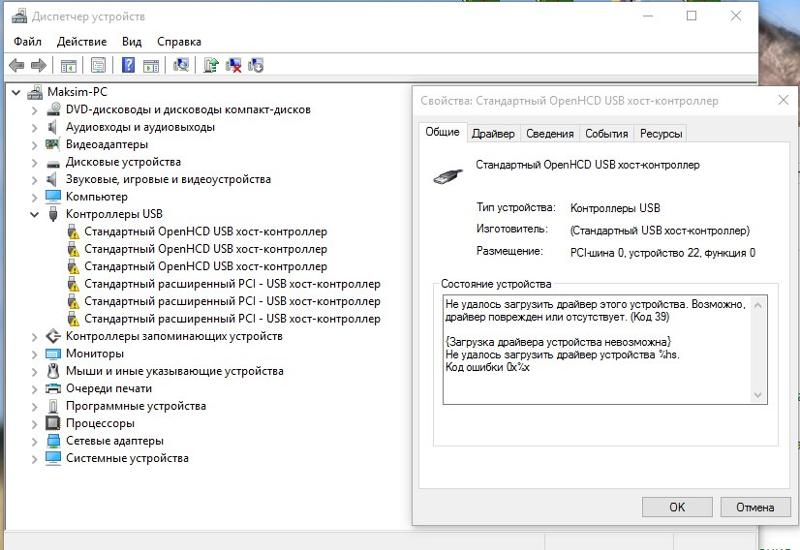The width and height of the screenshot is (800, 550).
Task: Expand the Видеоадаптеры category
Action: point(34,144)
